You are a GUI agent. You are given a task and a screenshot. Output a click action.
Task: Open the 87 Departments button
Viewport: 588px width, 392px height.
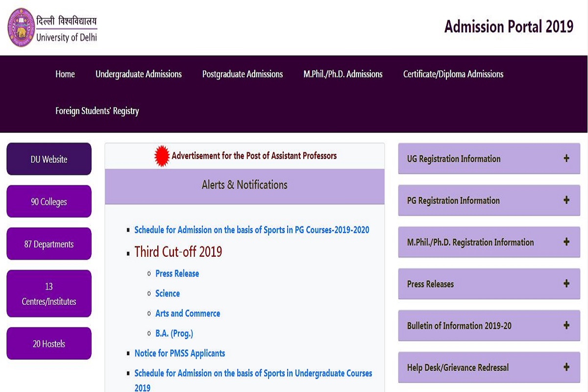coord(49,244)
